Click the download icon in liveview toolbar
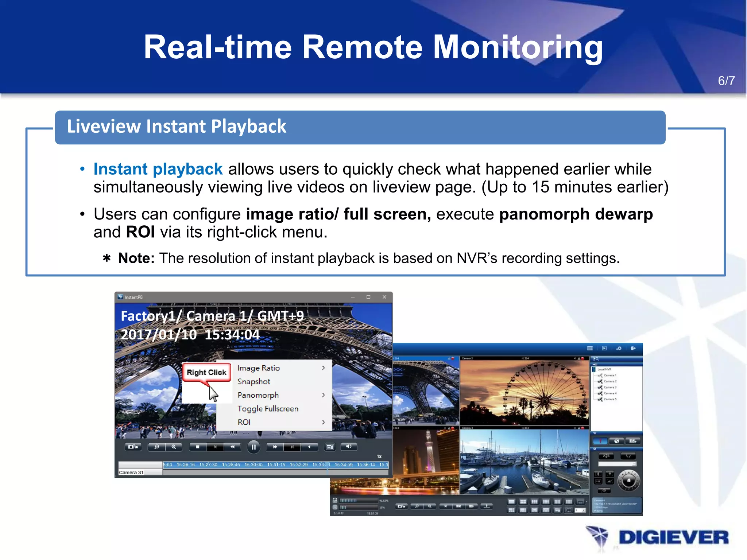The width and height of the screenshot is (747, 560). click(487, 506)
